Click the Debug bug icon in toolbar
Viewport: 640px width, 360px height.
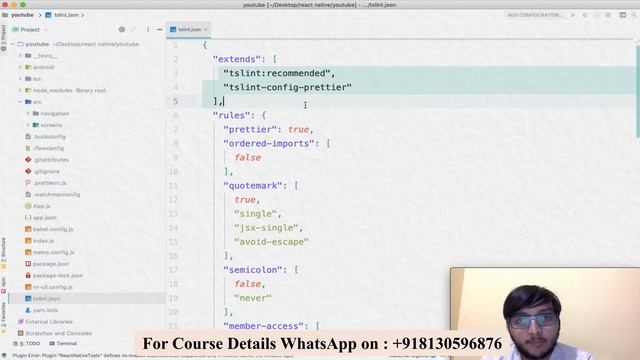585,15
